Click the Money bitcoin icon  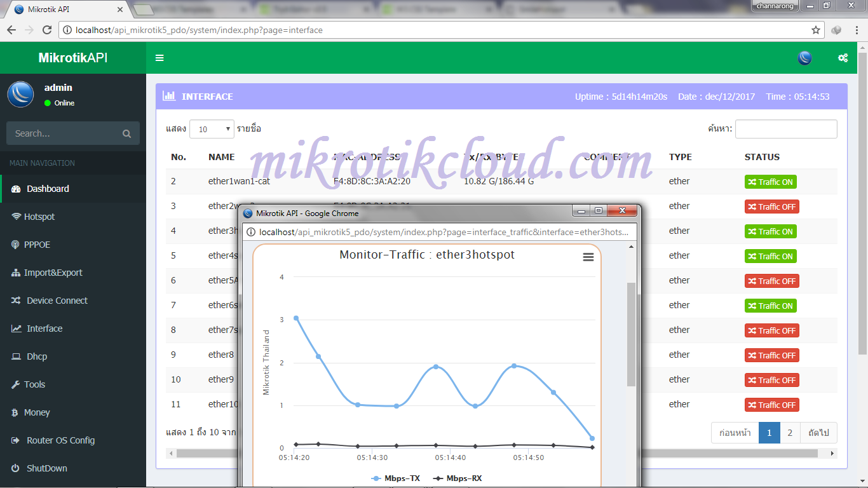pyautogui.click(x=15, y=412)
